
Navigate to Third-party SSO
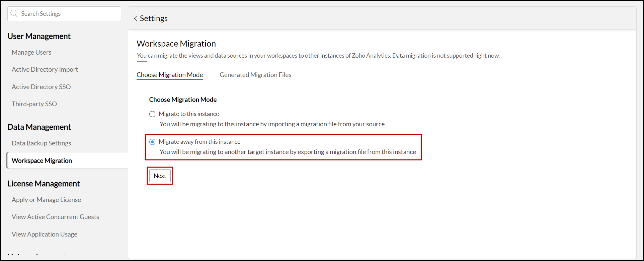34,104
